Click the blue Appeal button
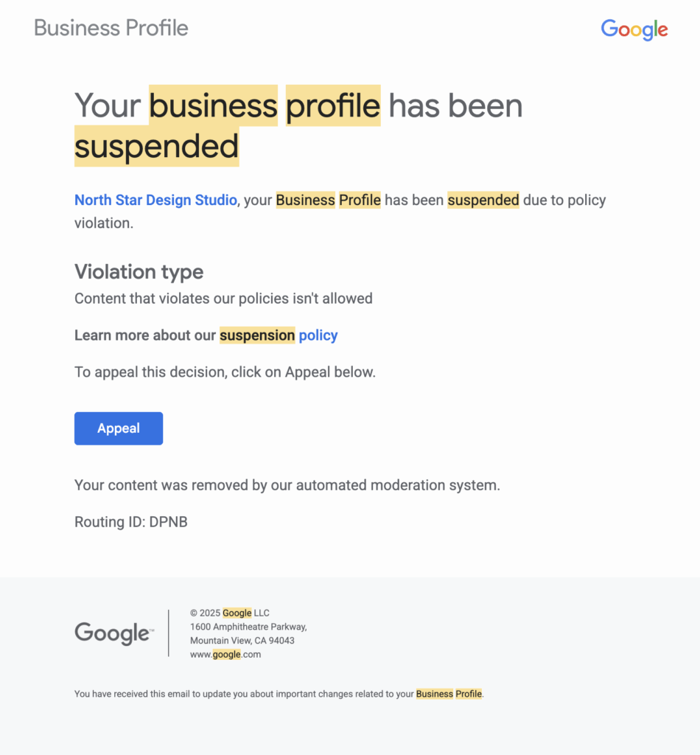 (118, 428)
